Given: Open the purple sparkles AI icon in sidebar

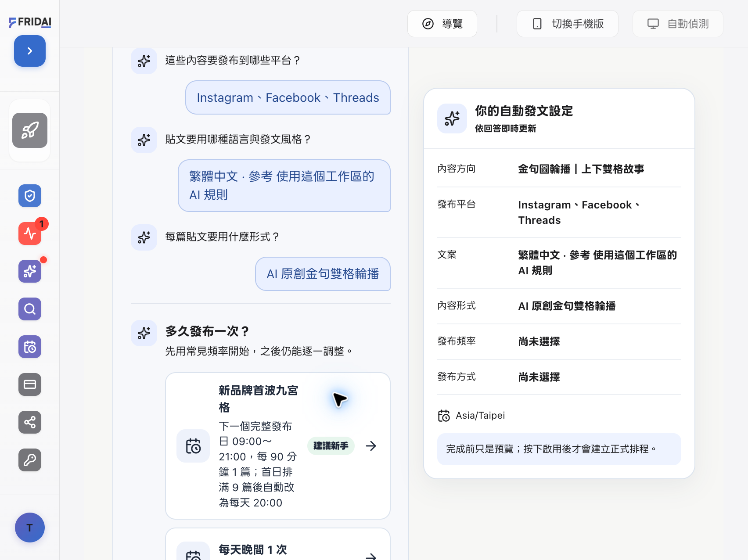Looking at the screenshot, I should point(30,271).
